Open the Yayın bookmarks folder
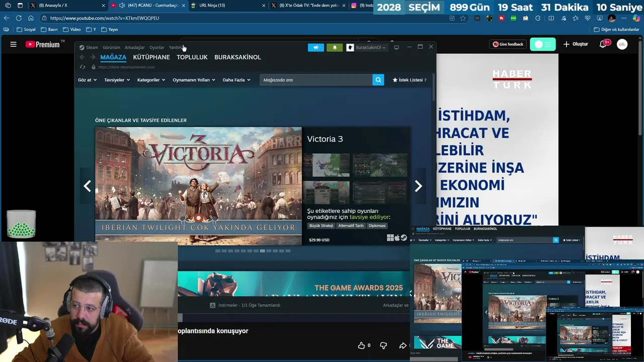644x362 pixels. coord(109,30)
